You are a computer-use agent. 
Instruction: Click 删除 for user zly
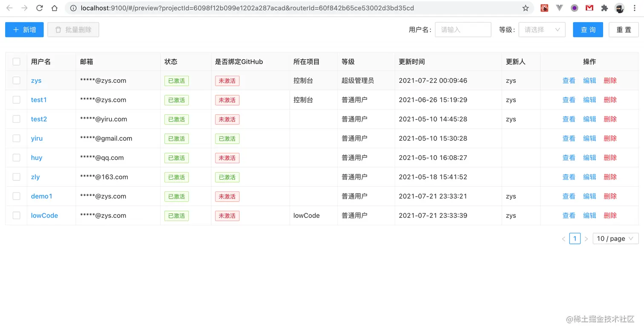pos(610,177)
